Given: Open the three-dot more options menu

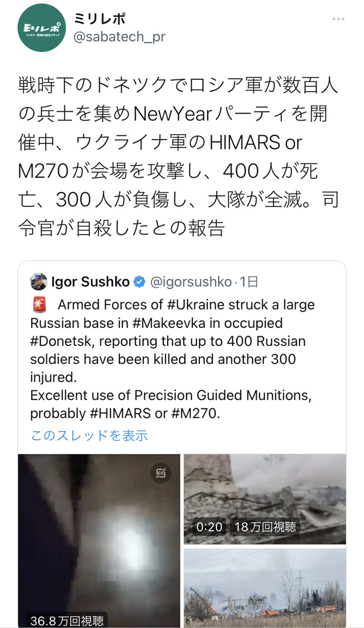Looking at the screenshot, I should coord(338,19).
